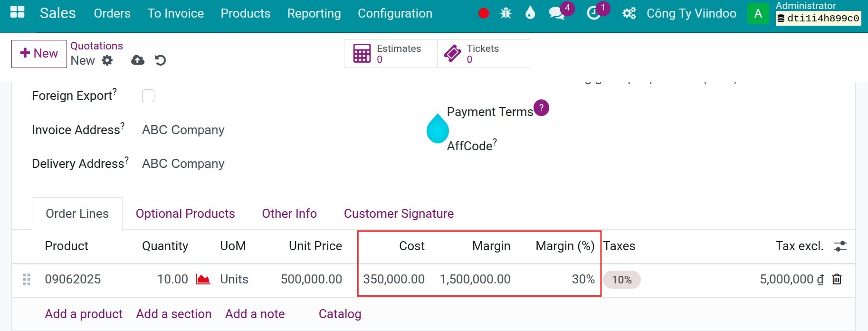Image resolution: width=868 pixels, height=331 pixels.
Task: Edit the Delivery Address field ABC Company
Action: (183, 164)
